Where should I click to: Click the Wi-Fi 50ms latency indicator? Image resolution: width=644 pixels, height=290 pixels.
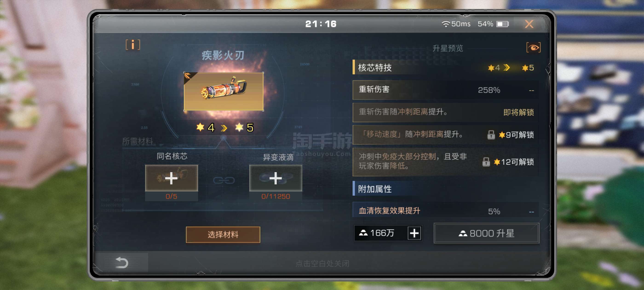(x=456, y=24)
